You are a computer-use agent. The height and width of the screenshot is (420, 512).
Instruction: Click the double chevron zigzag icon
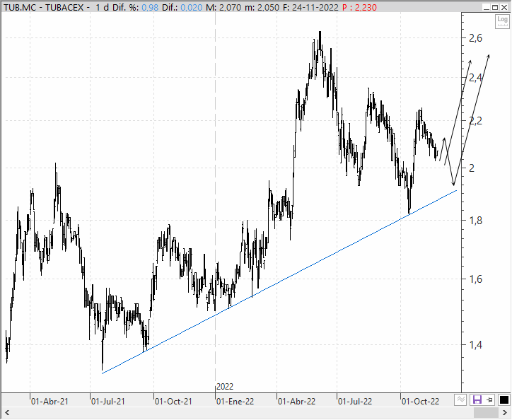tap(460, 399)
